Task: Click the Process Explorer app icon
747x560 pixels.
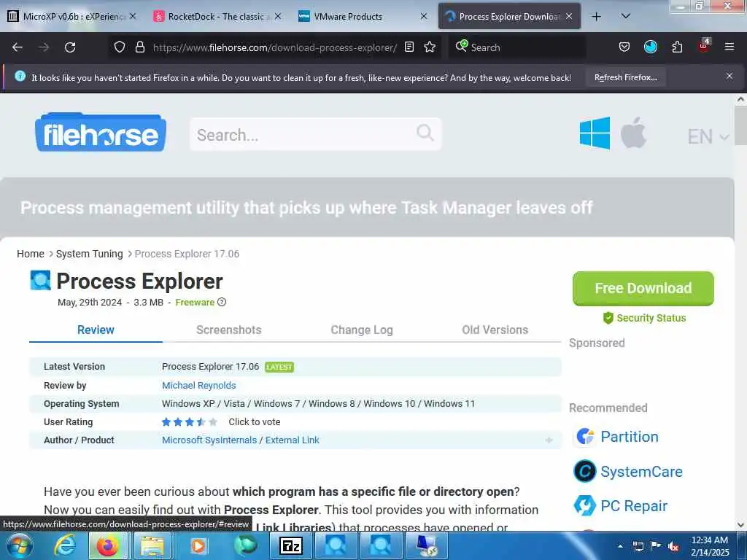Action: (x=41, y=280)
